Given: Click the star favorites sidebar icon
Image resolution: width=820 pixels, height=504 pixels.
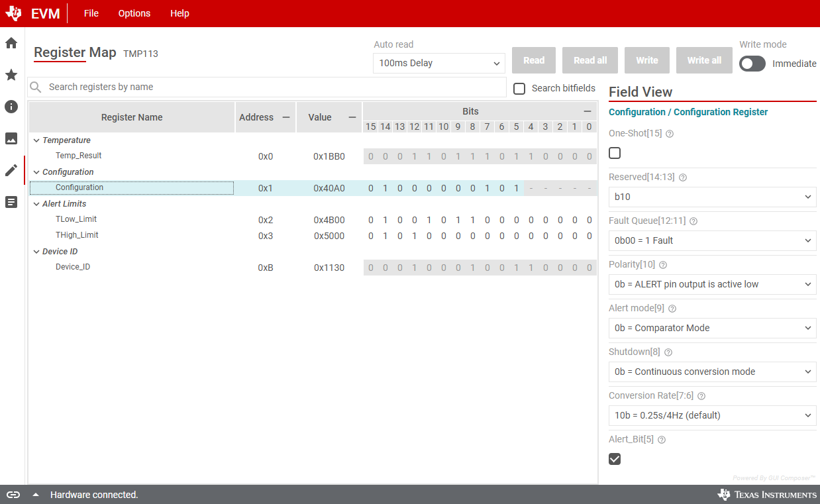Looking at the screenshot, I should pyautogui.click(x=11, y=75).
